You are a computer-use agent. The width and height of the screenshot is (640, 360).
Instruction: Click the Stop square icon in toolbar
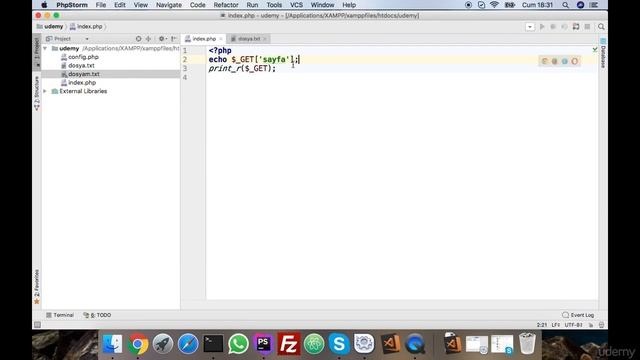click(587, 27)
